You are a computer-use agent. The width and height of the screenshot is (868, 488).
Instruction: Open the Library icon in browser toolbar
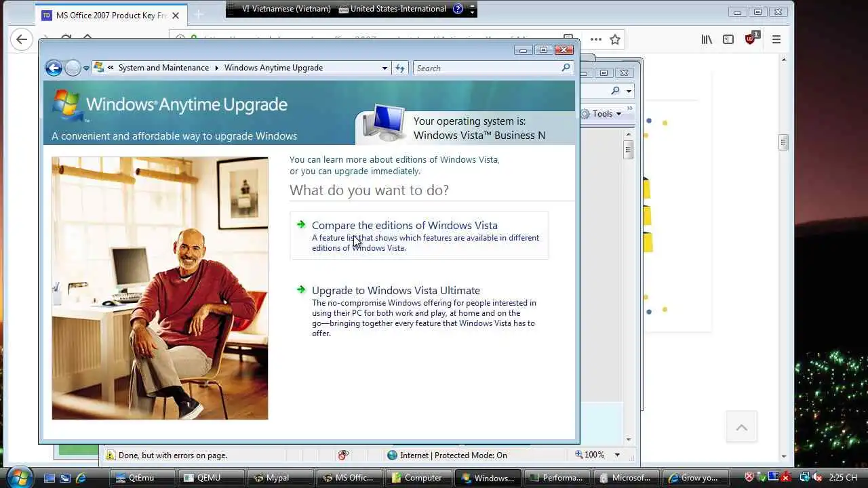pyautogui.click(x=707, y=39)
